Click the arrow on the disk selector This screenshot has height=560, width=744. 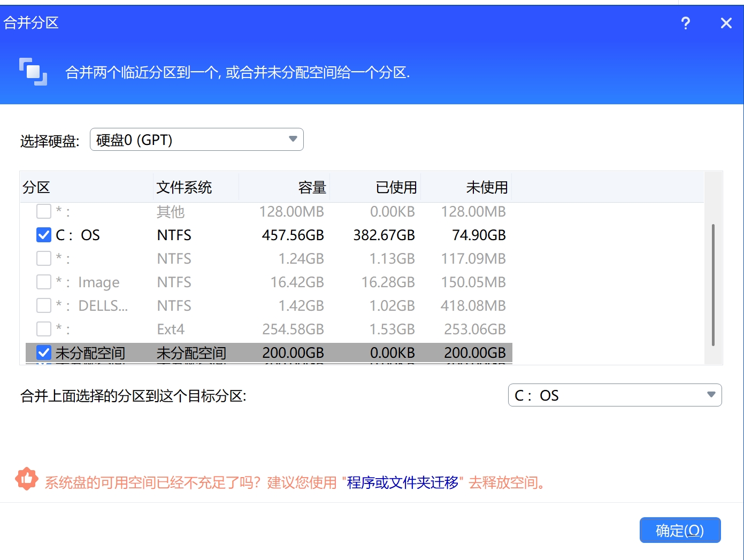click(x=293, y=139)
